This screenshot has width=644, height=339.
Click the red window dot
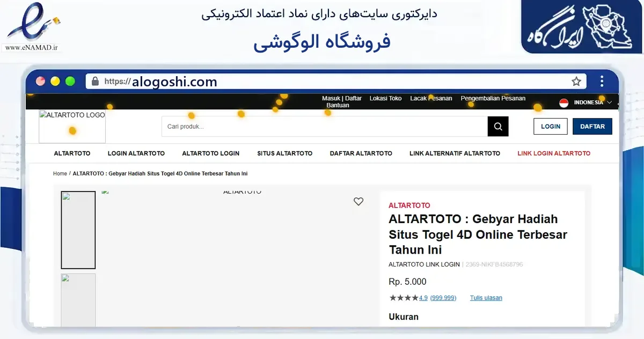[40, 82]
